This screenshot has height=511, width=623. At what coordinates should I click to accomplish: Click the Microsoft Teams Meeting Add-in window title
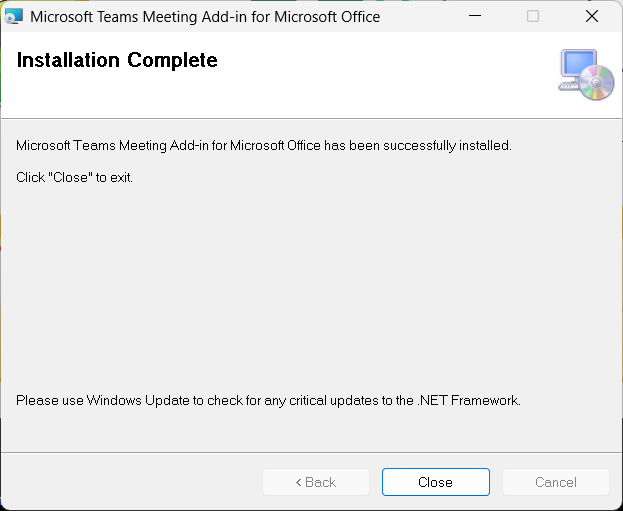pos(205,17)
